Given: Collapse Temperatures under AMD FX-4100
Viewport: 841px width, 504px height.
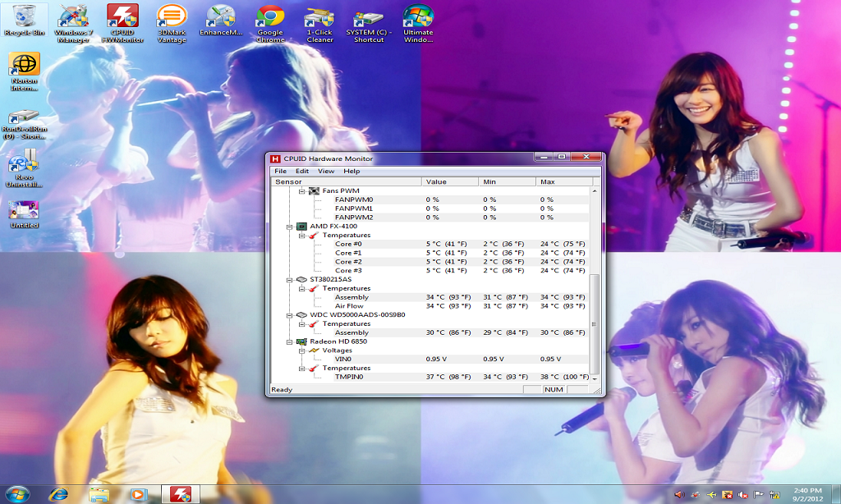Looking at the screenshot, I should 301,236.
